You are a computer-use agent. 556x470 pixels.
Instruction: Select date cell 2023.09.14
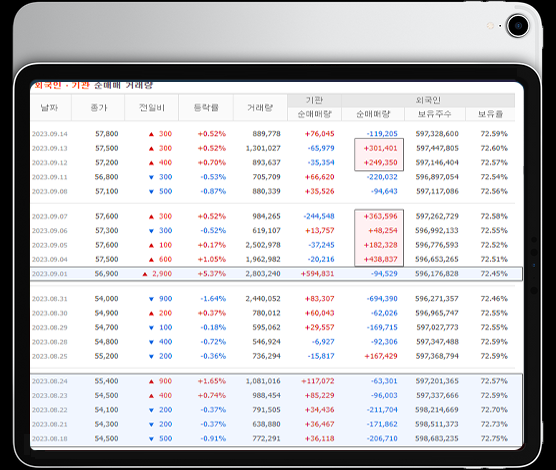click(x=50, y=134)
